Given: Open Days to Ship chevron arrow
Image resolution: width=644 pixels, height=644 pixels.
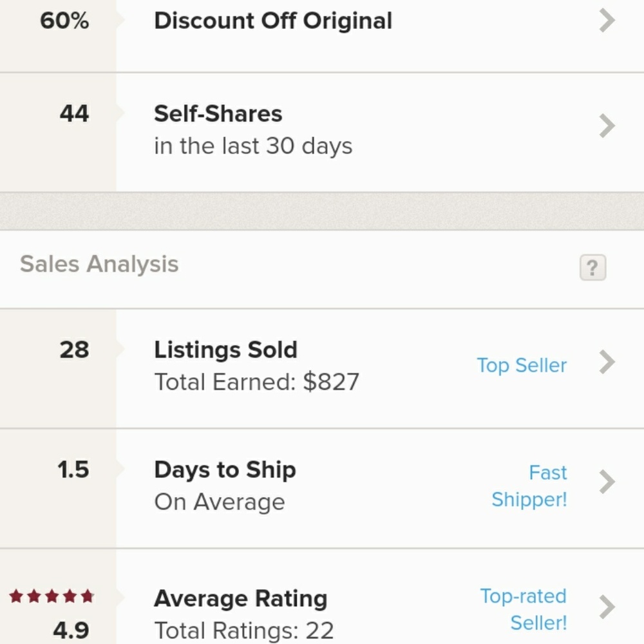Looking at the screenshot, I should pyautogui.click(x=607, y=482).
